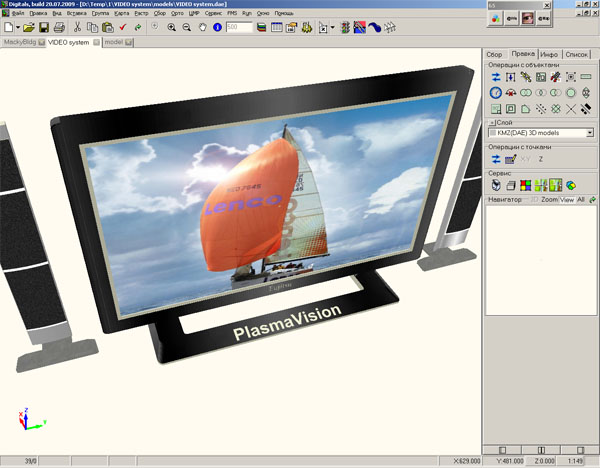Open the Помощь menu
Screen dimensions: 600x468
284,13
